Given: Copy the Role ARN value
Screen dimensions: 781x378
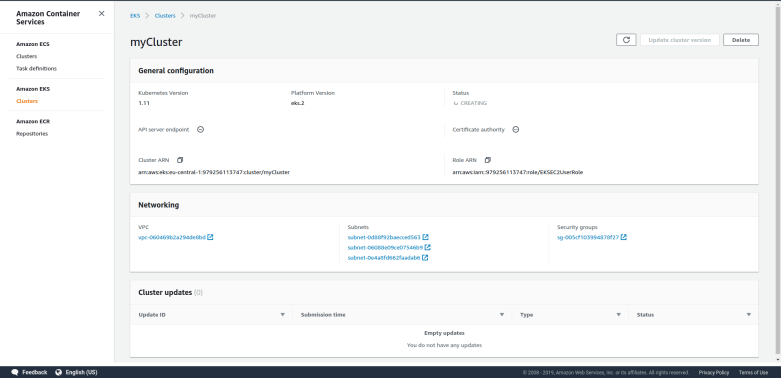Looking at the screenshot, I should [488, 160].
